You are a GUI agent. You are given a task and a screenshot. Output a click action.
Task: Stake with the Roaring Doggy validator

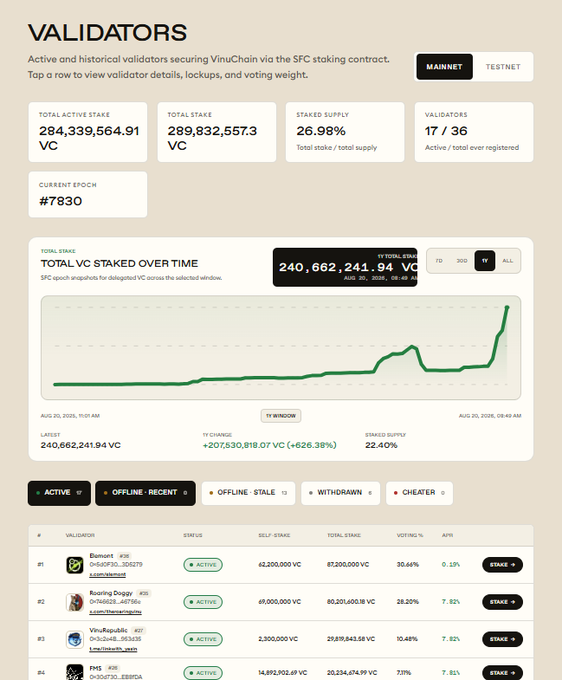coord(502,602)
